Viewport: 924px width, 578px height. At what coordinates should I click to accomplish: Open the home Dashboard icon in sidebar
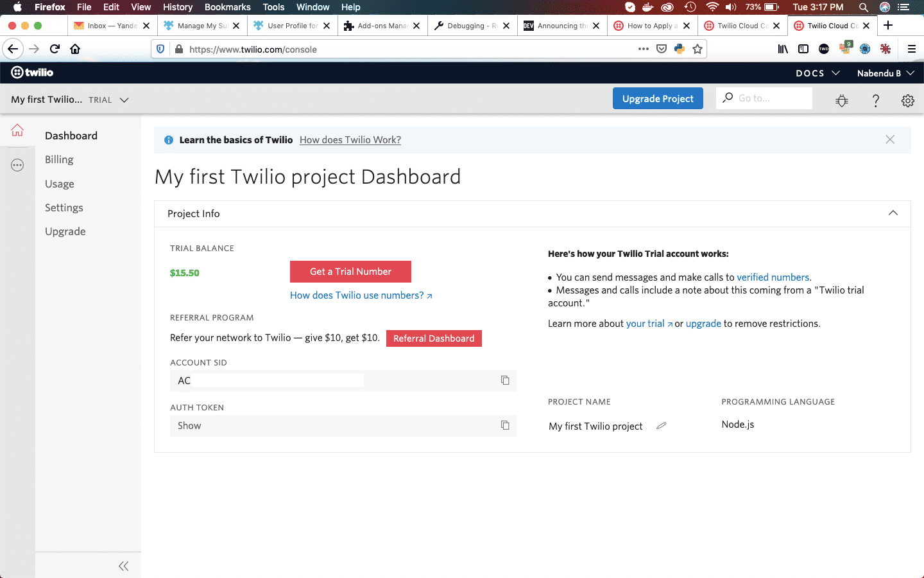tap(17, 130)
